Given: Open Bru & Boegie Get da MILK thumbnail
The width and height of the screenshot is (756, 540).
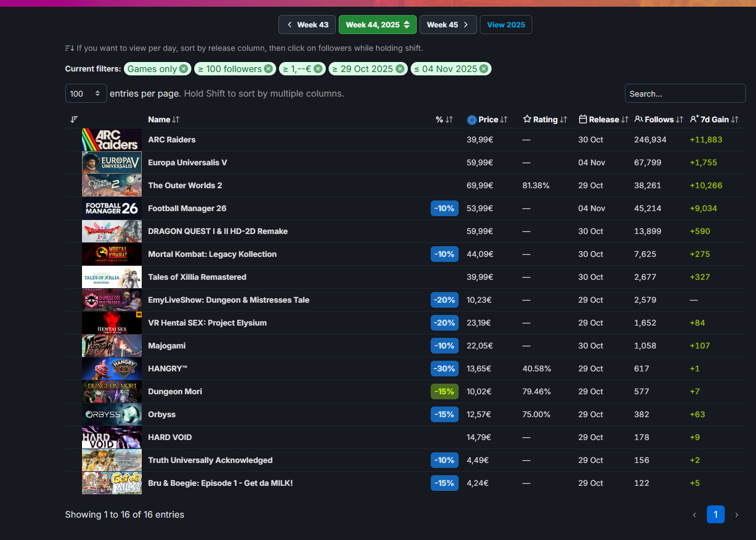Looking at the screenshot, I should coord(112,483).
